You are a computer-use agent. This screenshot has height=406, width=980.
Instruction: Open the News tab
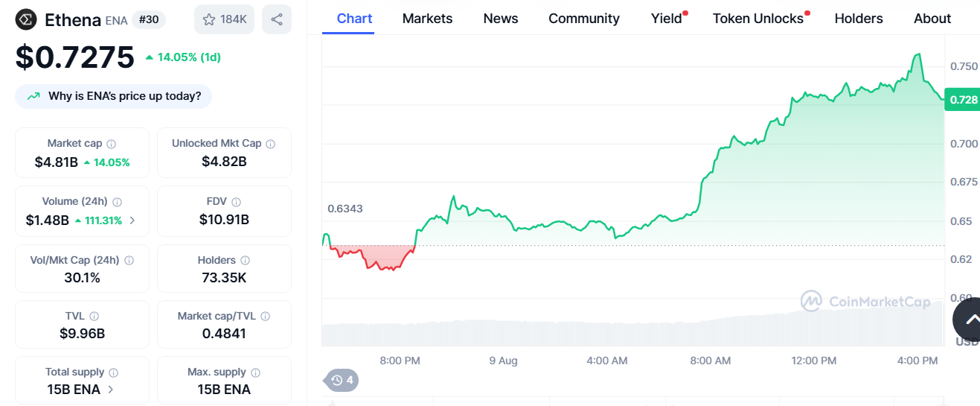click(501, 19)
